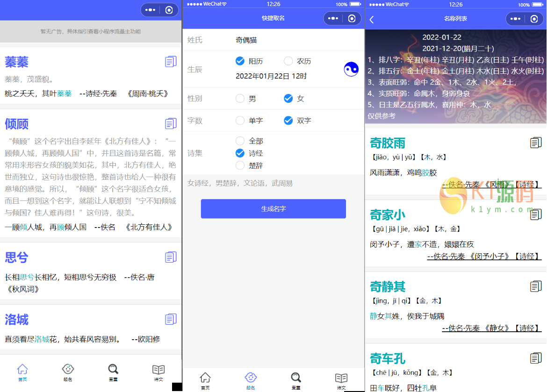Open menu dots on 快捷取名 screen
The height and width of the screenshot is (392, 547).
tap(333, 18)
